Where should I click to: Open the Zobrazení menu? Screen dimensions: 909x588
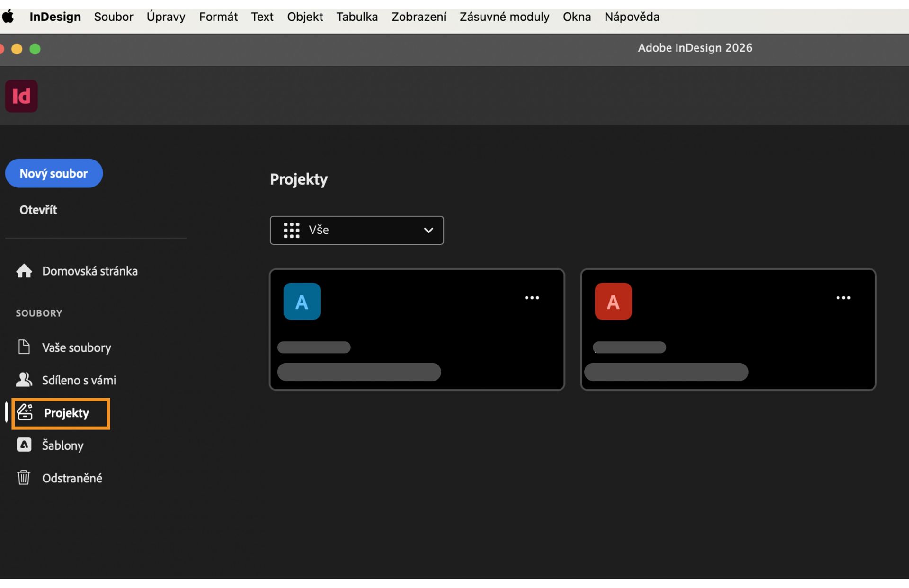coord(419,17)
